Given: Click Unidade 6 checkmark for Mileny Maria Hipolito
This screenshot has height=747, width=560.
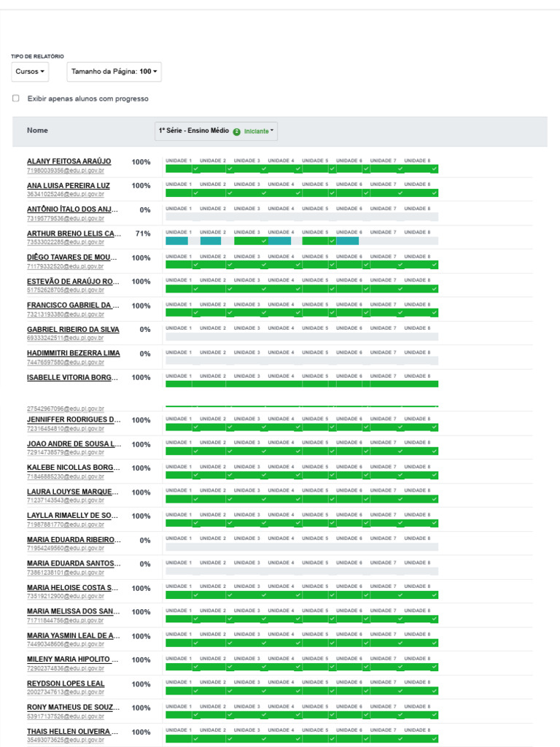Looking at the screenshot, I should (x=366, y=667).
